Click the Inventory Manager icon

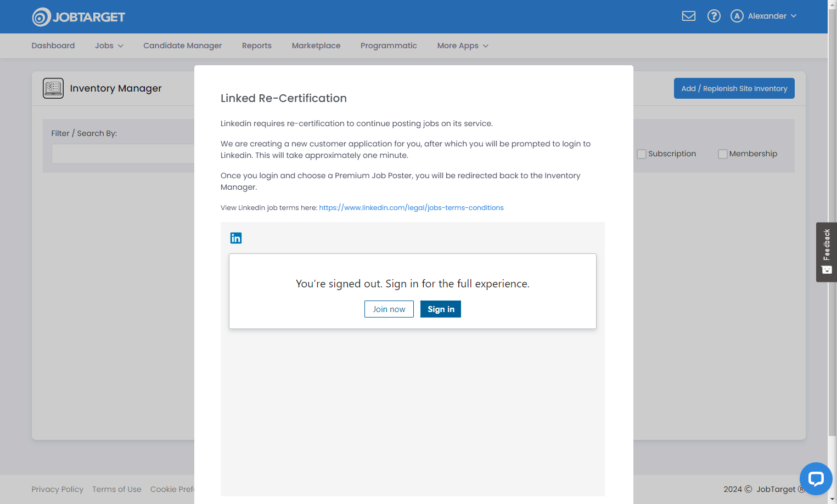pyautogui.click(x=53, y=88)
